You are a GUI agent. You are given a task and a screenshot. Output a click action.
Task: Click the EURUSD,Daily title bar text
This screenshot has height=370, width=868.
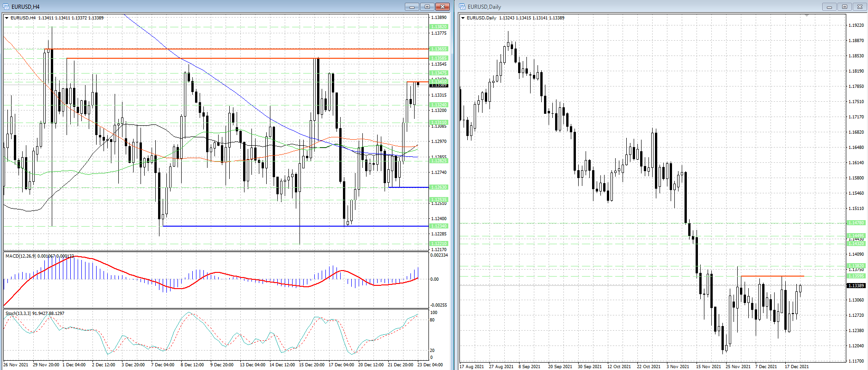tap(484, 7)
